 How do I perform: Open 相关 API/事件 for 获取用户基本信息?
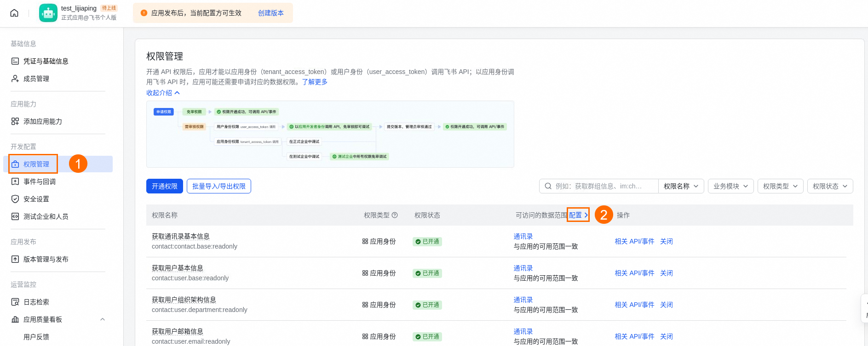tap(634, 273)
